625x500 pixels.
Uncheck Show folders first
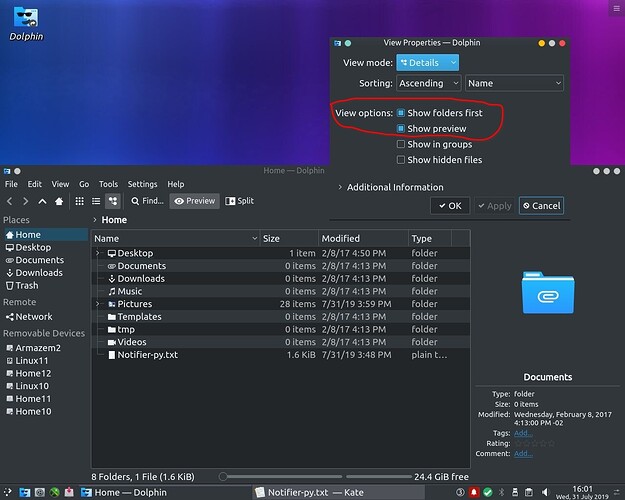coord(401,113)
